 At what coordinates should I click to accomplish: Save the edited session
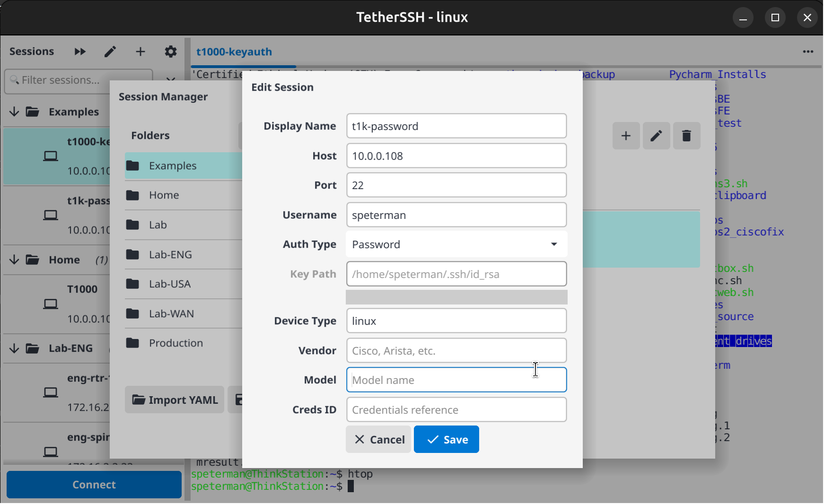click(447, 439)
